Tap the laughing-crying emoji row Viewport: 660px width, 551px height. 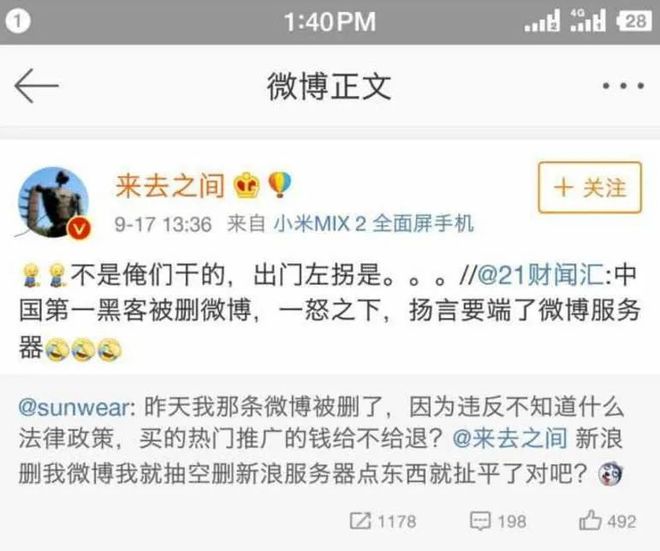[x=83, y=350]
